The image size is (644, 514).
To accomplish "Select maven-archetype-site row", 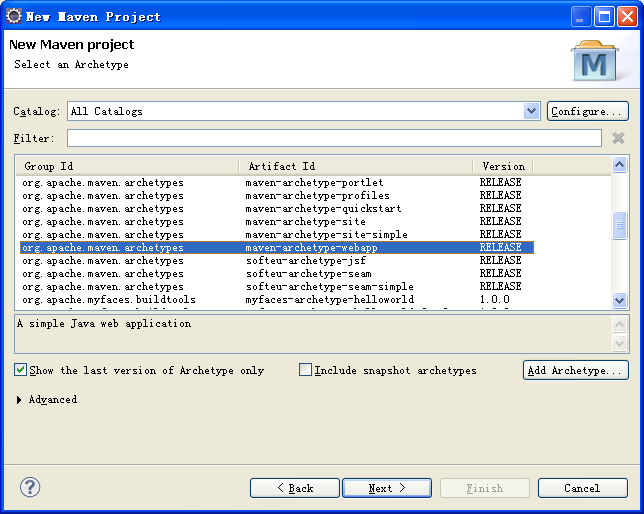I will coord(277,222).
